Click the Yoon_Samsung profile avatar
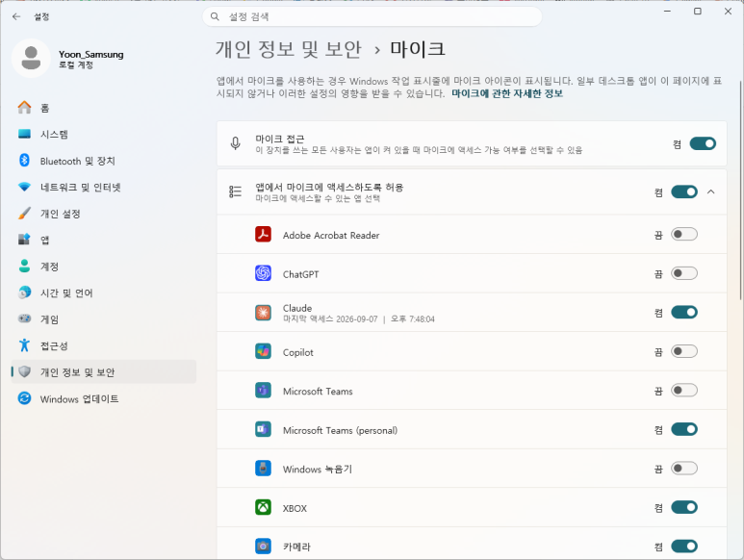 click(x=31, y=58)
